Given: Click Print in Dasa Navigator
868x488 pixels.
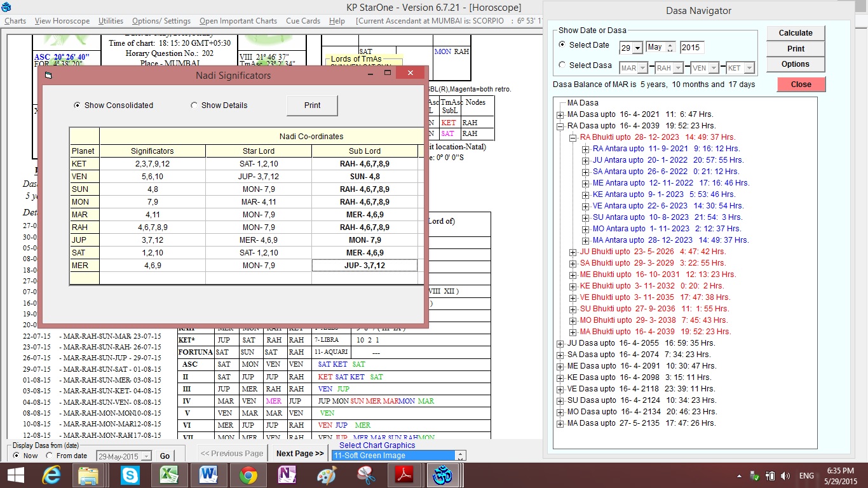Looking at the screenshot, I should pos(796,49).
